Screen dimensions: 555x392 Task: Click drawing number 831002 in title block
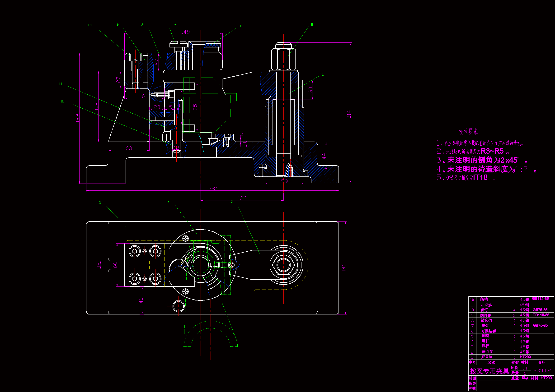pos(542,370)
